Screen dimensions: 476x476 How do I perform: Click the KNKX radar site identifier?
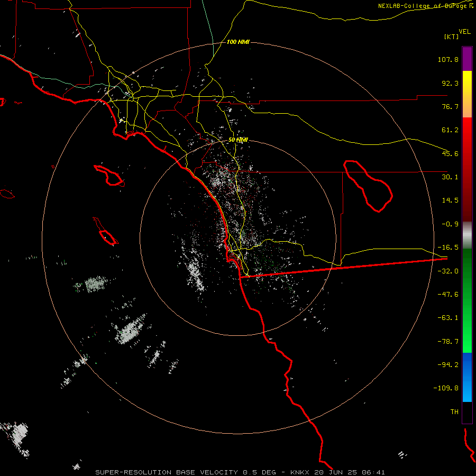300,472
